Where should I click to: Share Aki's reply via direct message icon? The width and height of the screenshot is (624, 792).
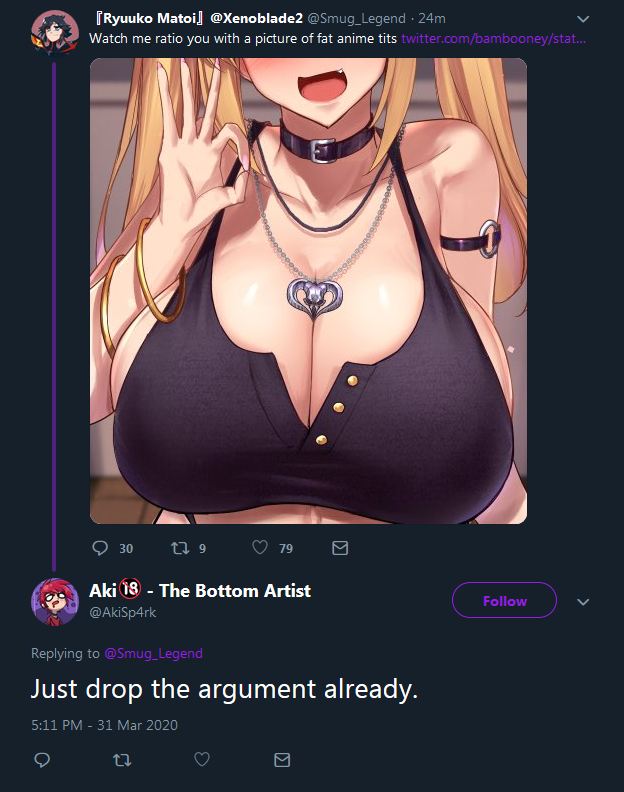point(282,760)
